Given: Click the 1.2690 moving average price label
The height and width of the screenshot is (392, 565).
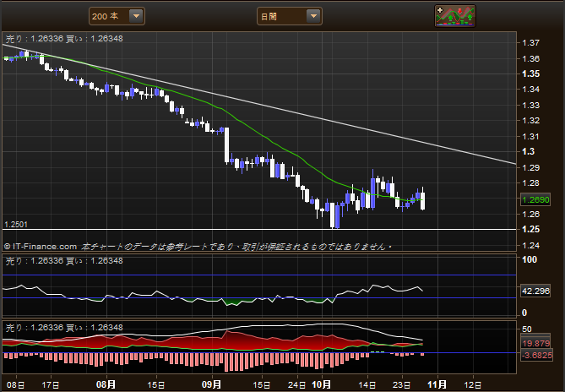Looking at the screenshot, I should [x=535, y=199].
